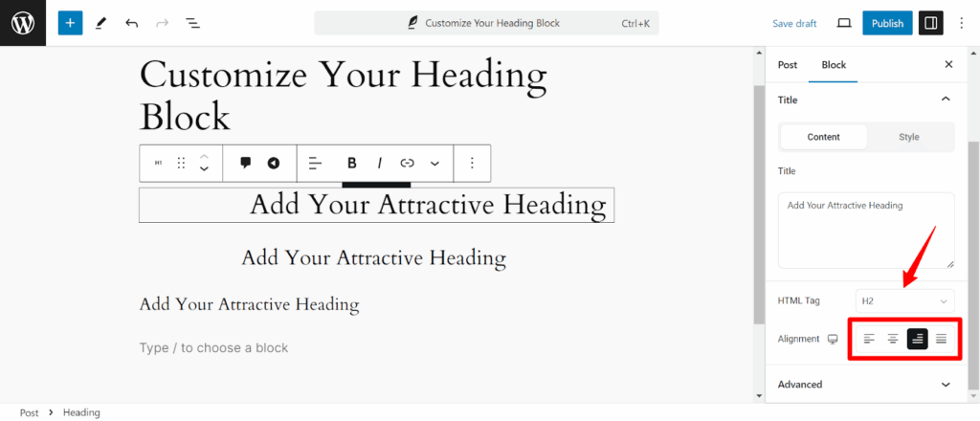Image resolution: width=980 pixels, height=421 pixels.
Task: Open the WordPress logo menu
Action: (23, 23)
